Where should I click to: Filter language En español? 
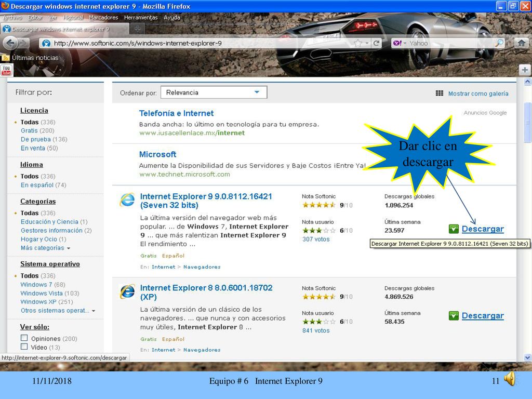[37, 185]
